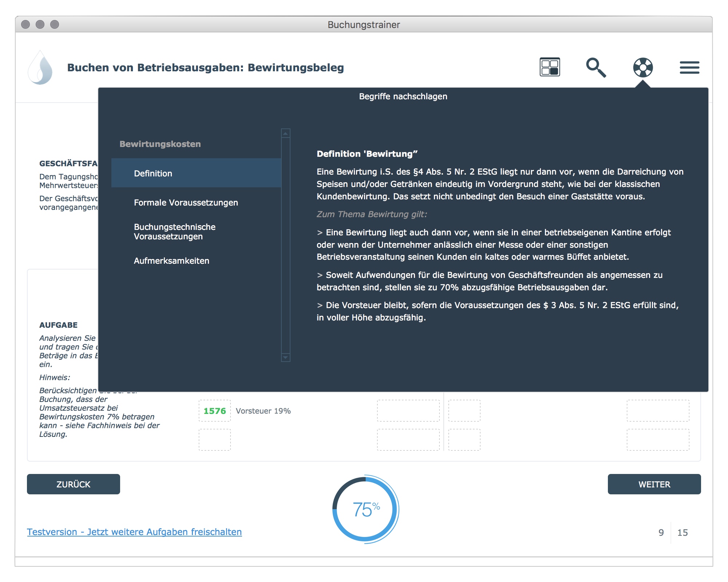Screen dimensions: 728x582
Task: Click the scrollbar up arrow in glossary
Action: click(286, 133)
